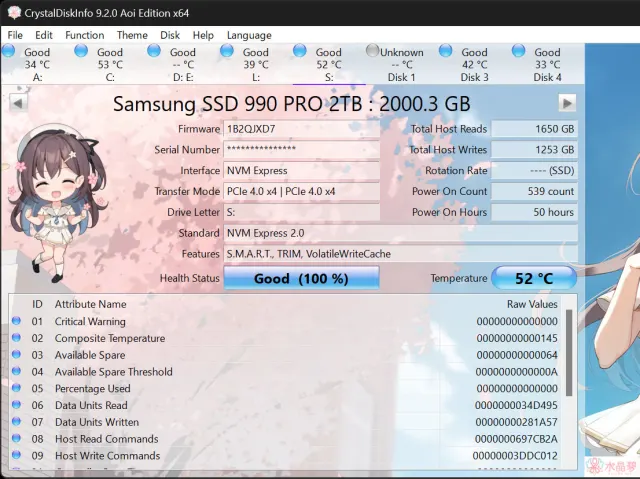Select the Disk 3 health orb
Screen dimensions: 640x479
pyautogui.click(x=445, y=51)
